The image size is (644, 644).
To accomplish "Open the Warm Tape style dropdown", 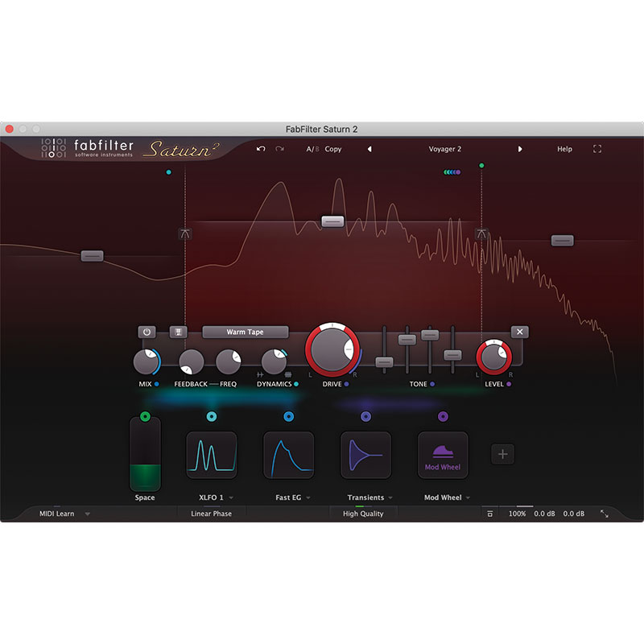I will 246,332.
